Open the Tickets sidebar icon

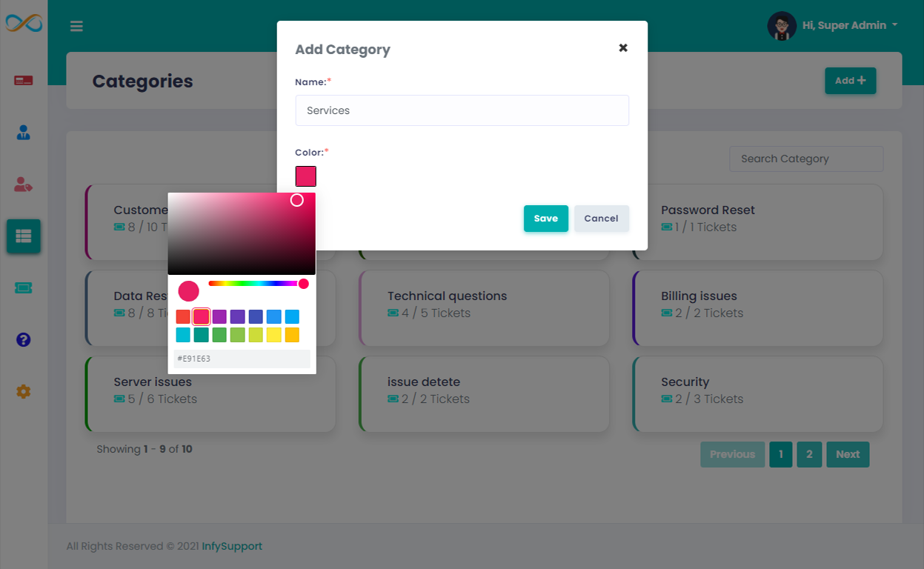click(x=24, y=287)
